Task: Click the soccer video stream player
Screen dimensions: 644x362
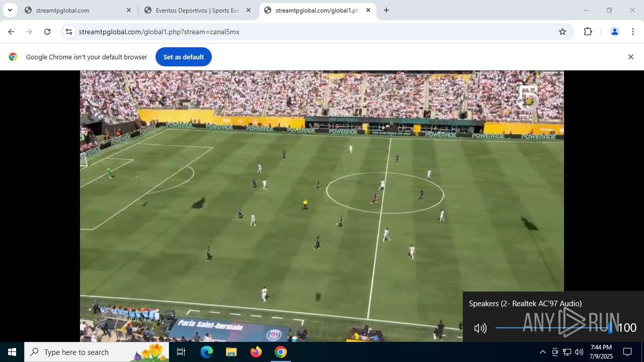Action: [322, 206]
